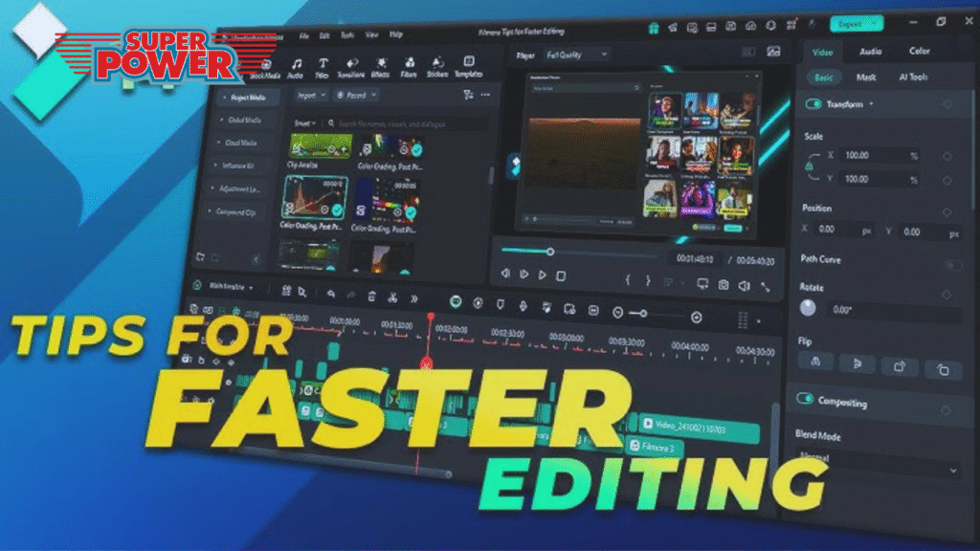This screenshot has height=551, width=980.
Task: Open the Import dropdown
Action: pos(311,96)
